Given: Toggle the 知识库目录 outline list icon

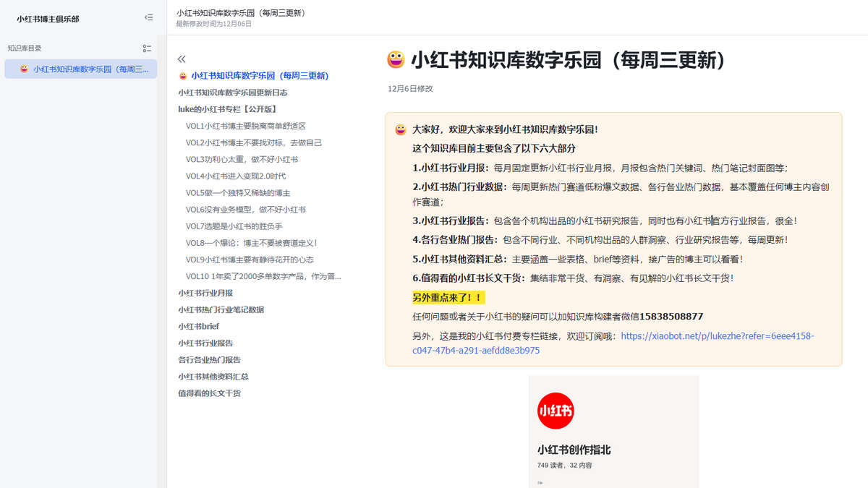Looking at the screenshot, I should point(147,48).
